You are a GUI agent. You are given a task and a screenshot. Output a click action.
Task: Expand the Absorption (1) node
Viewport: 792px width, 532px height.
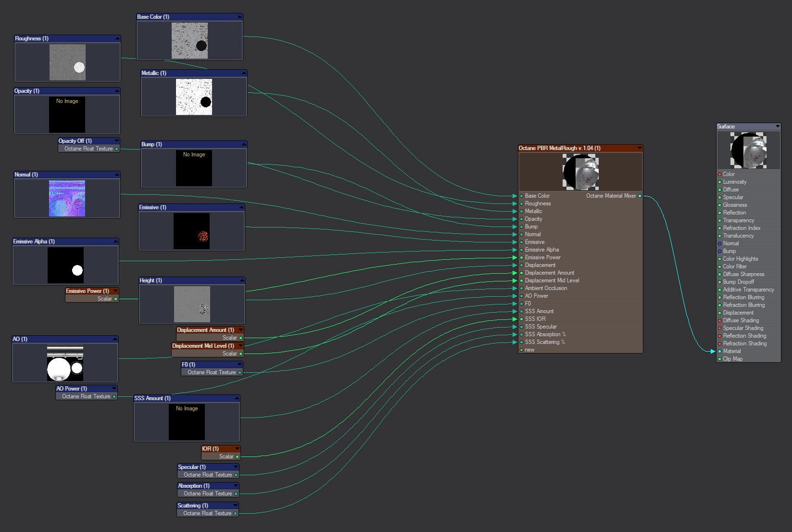point(235,486)
